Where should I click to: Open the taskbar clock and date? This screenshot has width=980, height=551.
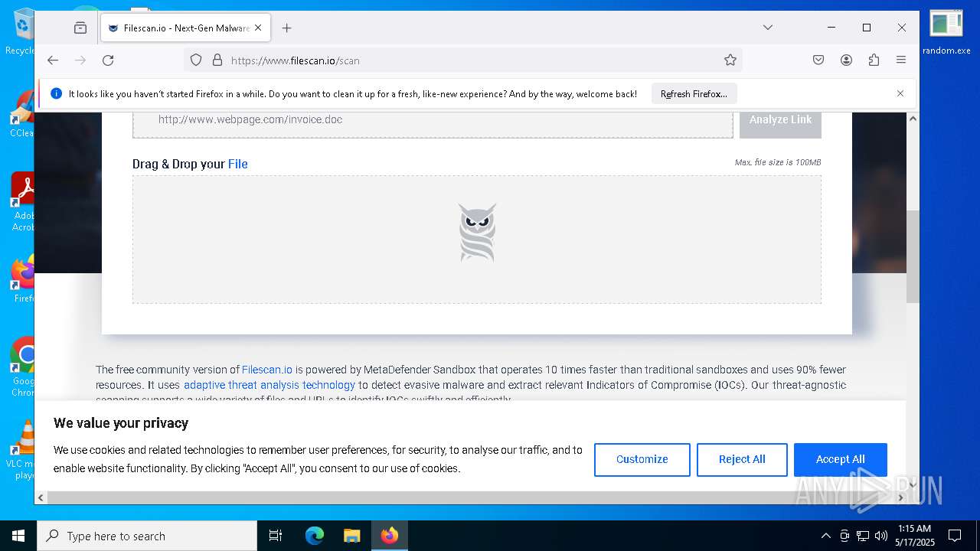tap(915, 536)
